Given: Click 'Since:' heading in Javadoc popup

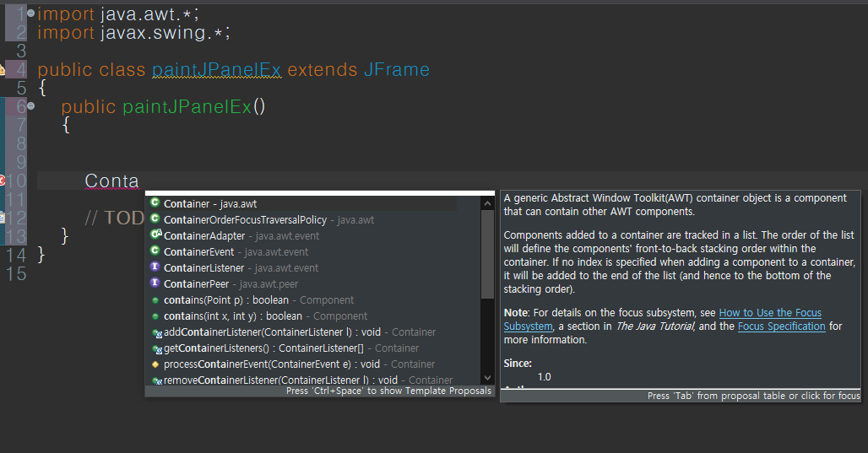Looking at the screenshot, I should (x=518, y=364).
